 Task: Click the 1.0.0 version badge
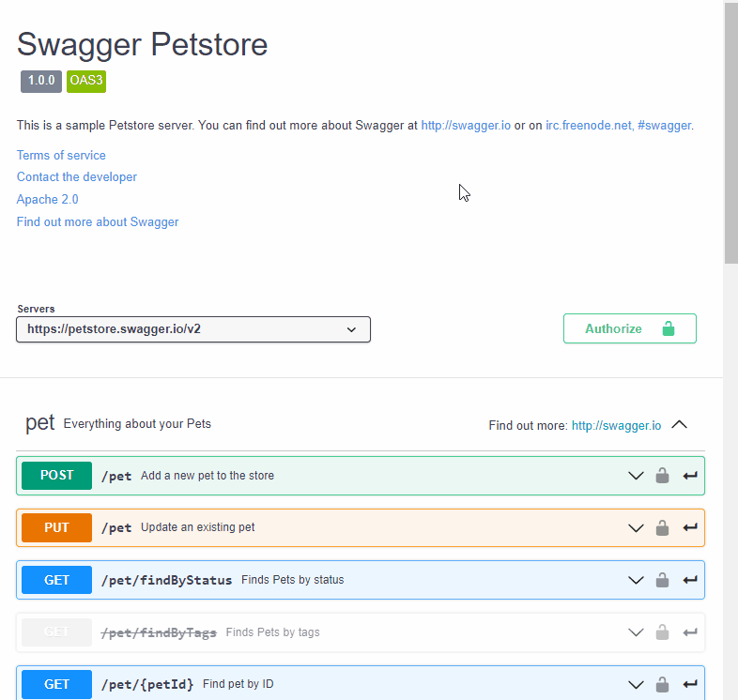point(41,81)
